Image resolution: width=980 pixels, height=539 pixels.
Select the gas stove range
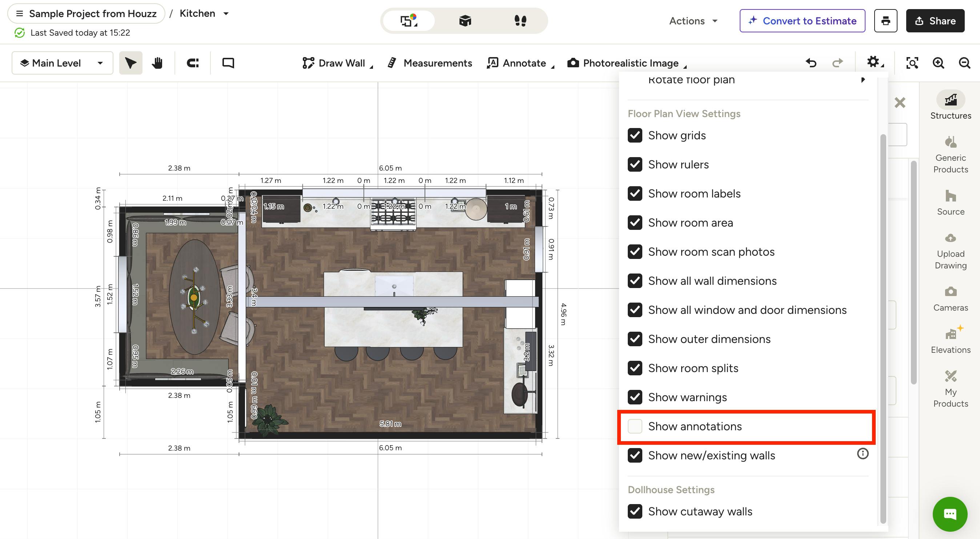point(393,214)
